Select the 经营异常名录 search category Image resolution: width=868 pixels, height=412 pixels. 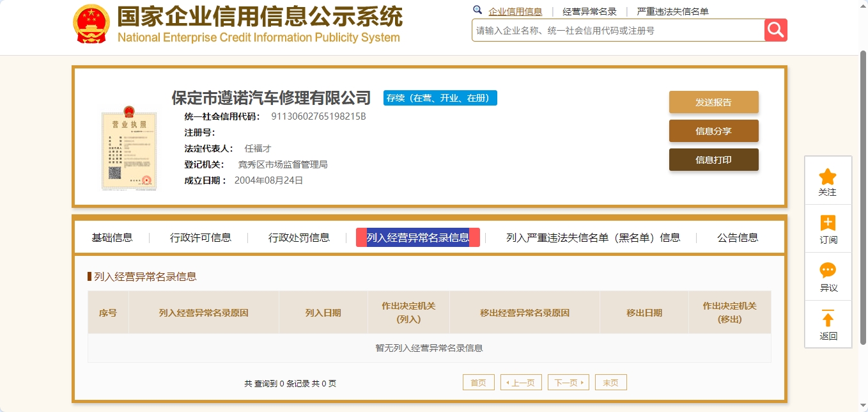pyautogui.click(x=589, y=12)
